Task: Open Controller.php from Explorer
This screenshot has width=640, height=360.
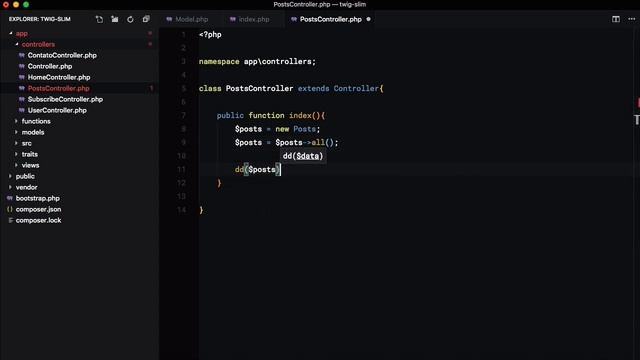Action: pyautogui.click(x=50, y=66)
